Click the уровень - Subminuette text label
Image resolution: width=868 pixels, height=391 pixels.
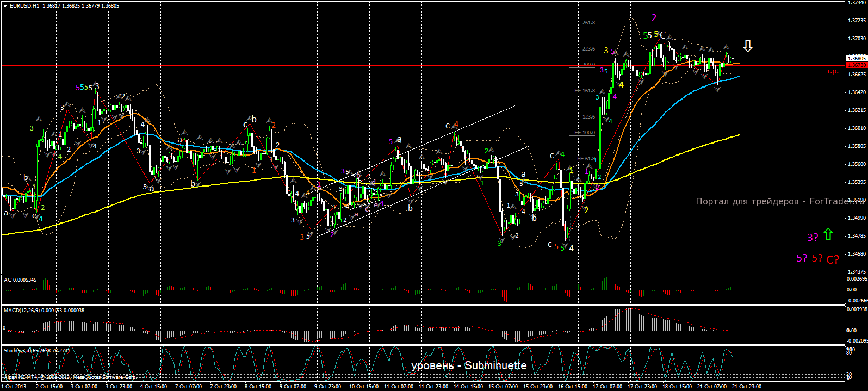point(469,365)
